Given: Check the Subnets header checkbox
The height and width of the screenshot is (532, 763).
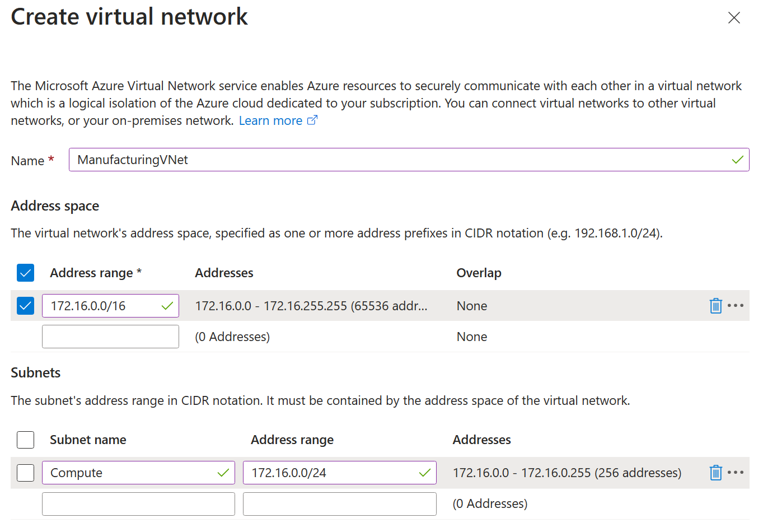Looking at the screenshot, I should pyautogui.click(x=25, y=440).
